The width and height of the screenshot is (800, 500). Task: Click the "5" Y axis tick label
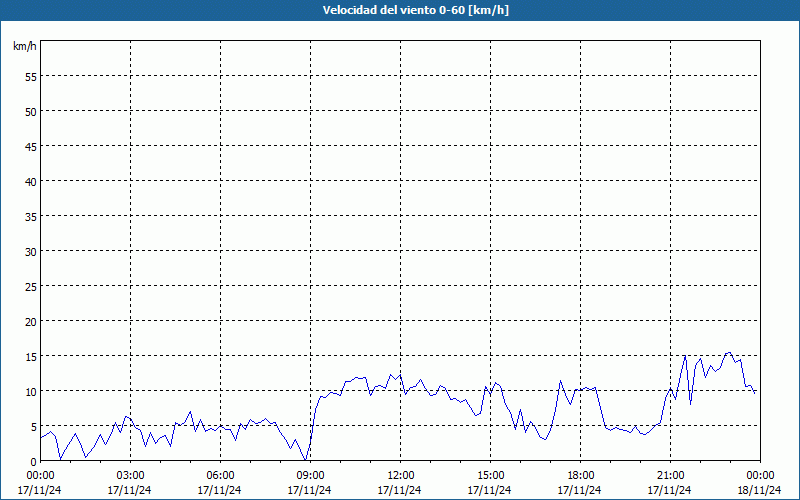point(34,426)
